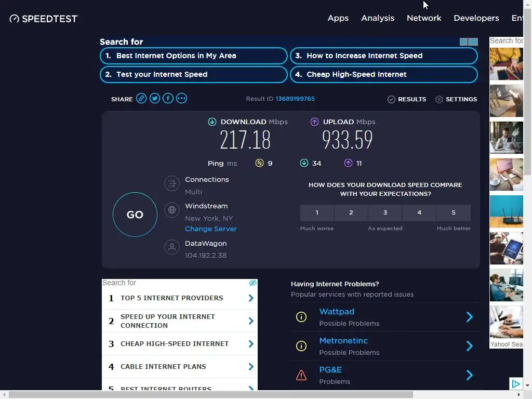
Task: Select the 217.18 download speed value
Action: tap(245, 139)
